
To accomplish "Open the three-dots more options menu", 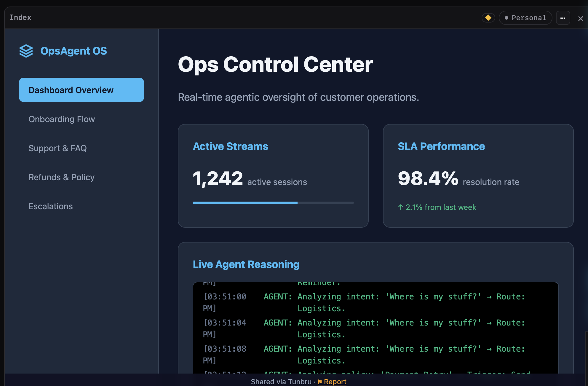I will [x=563, y=18].
